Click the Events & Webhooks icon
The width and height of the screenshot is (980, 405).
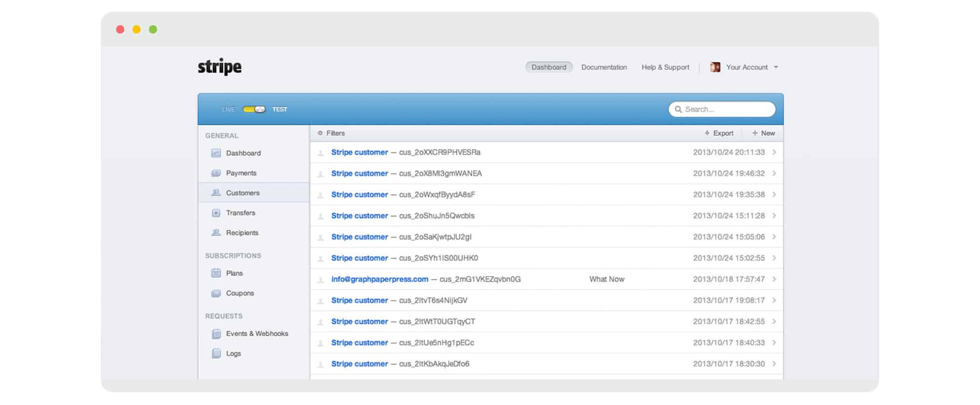coord(216,334)
